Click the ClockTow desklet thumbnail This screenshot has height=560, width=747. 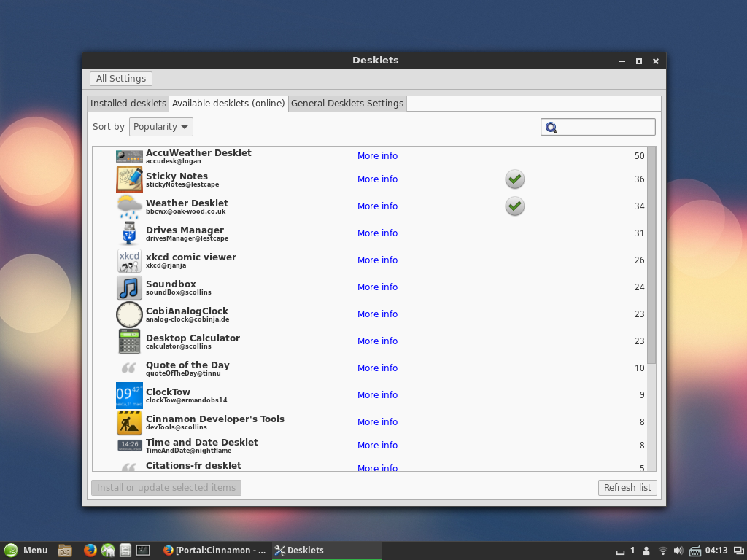[x=129, y=395]
